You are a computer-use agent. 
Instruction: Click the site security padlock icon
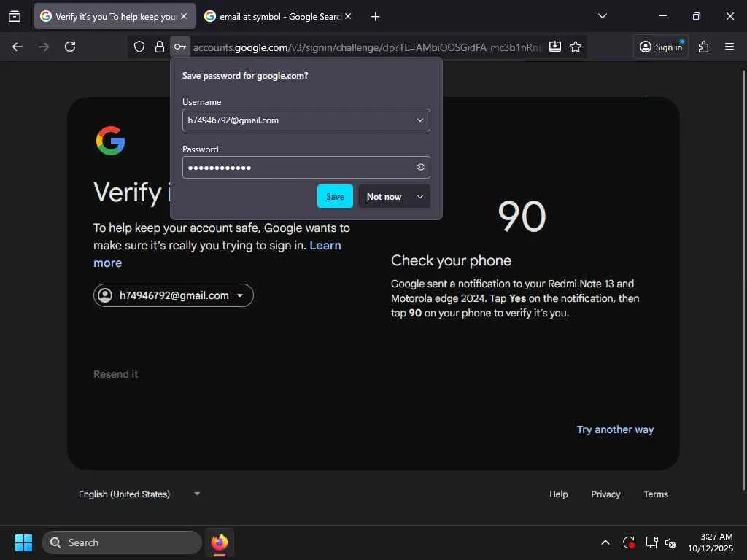[x=160, y=47]
